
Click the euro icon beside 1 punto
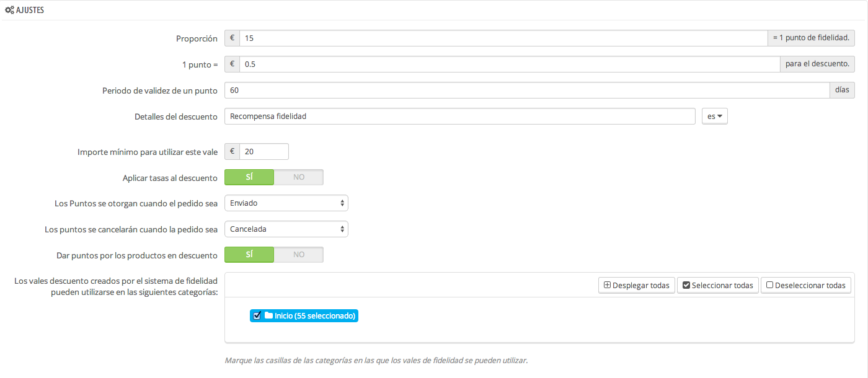pos(232,64)
